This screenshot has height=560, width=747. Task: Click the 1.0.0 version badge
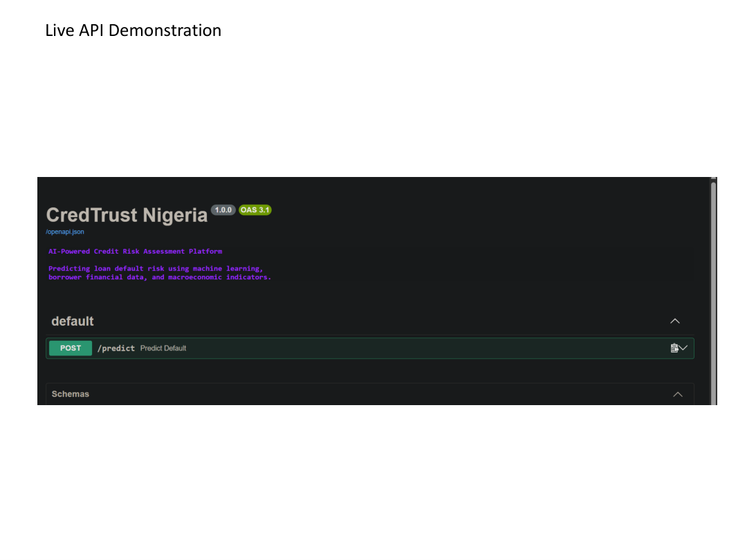[x=223, y=210]
